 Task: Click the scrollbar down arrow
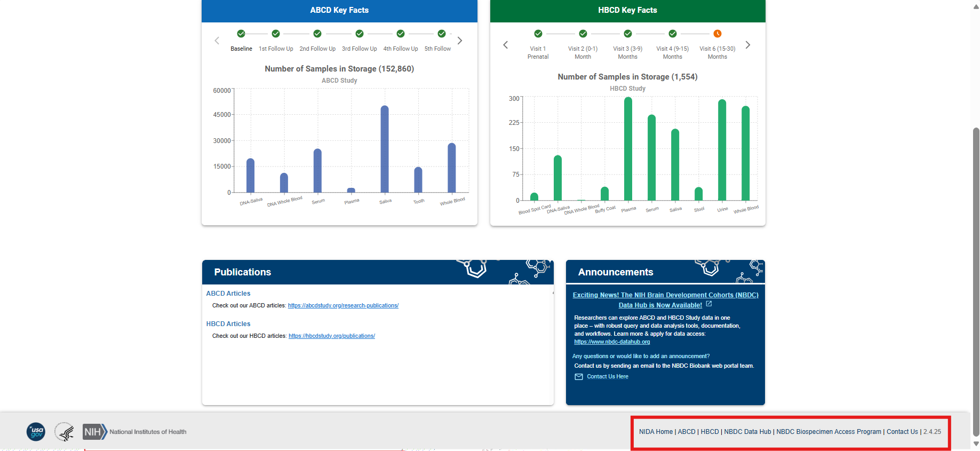[x=976, y=444]
